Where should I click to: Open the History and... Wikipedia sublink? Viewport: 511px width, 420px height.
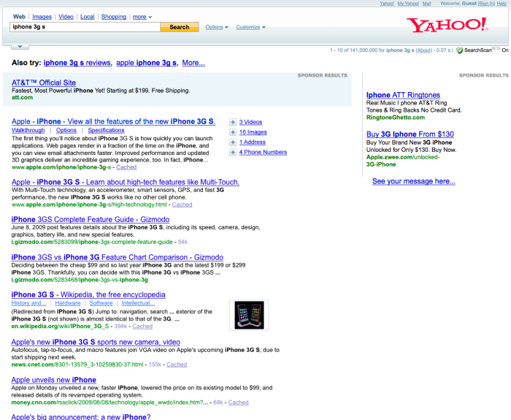pos(28,303)
